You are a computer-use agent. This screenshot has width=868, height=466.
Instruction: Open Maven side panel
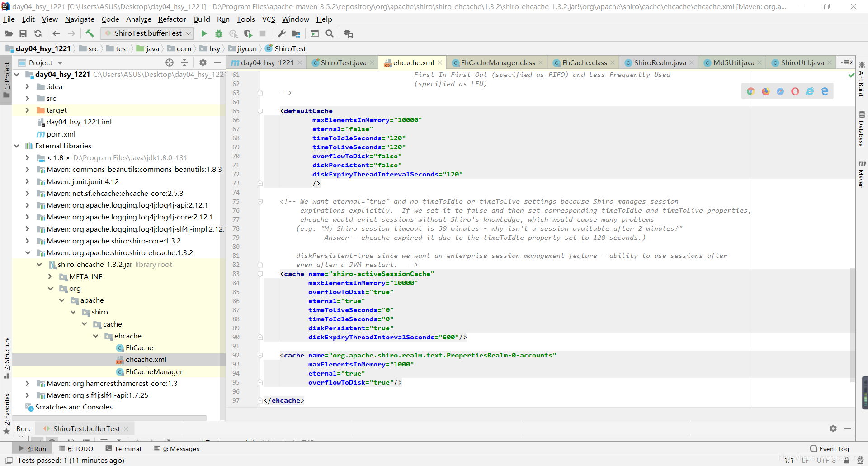pyautogui.click(x=862, y=174)
